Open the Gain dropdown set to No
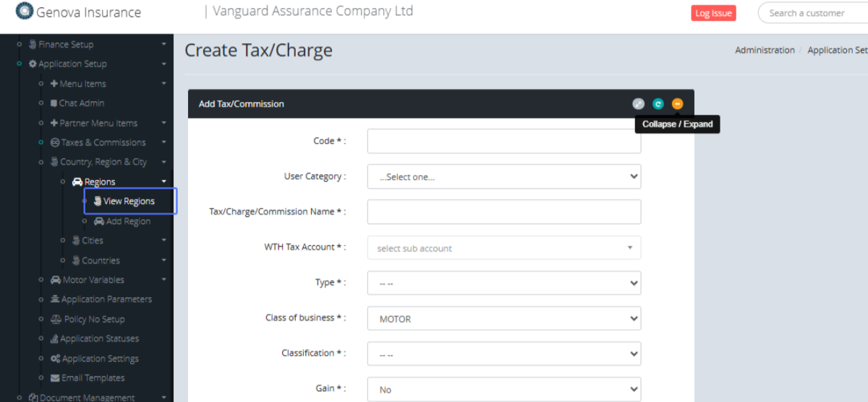Viewport: 868px width, 402px height. pos(503,389)
